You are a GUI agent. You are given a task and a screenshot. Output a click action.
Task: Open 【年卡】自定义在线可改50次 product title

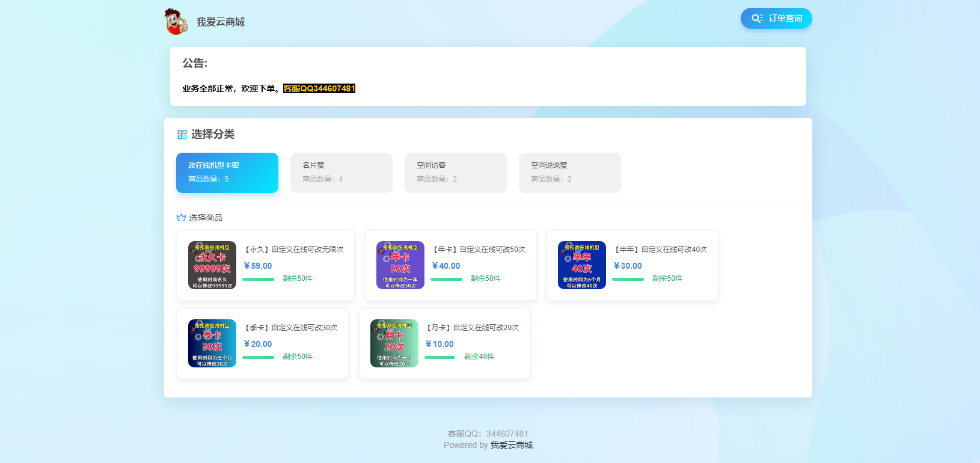point(479,250)
